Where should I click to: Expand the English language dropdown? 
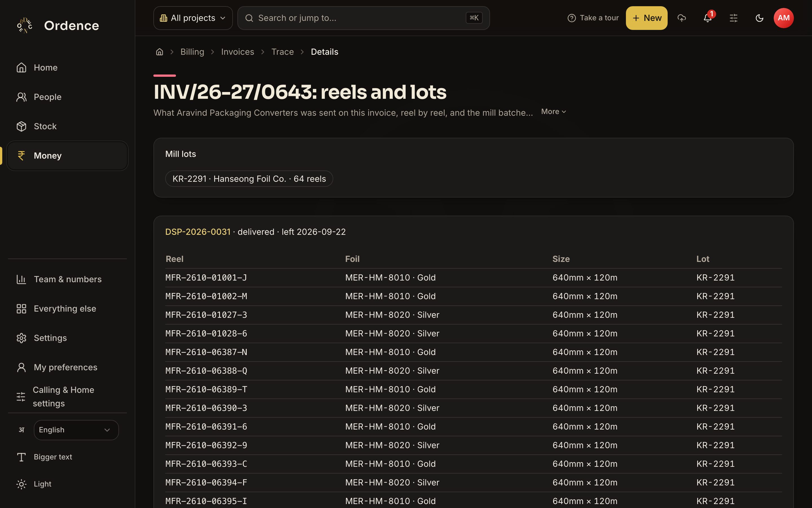click(76, 430)
